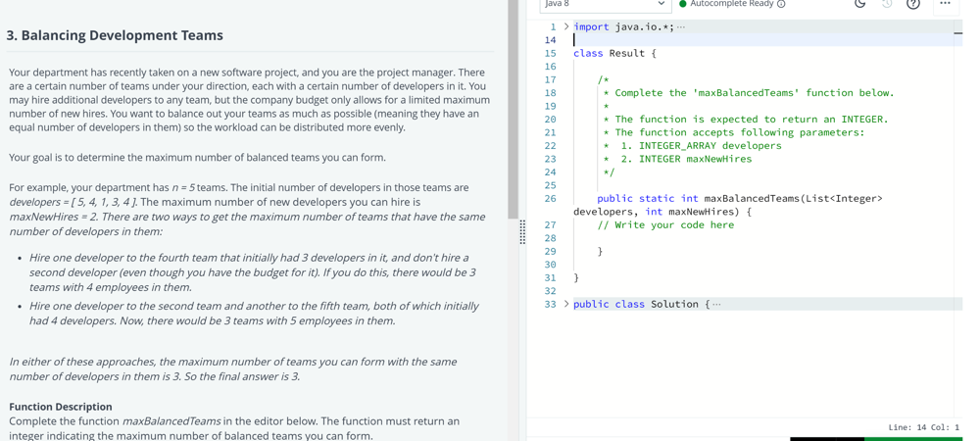This screenshot has width=980, height=441.
Task: Click the black button at the bottom
Action: click(826, 438)
